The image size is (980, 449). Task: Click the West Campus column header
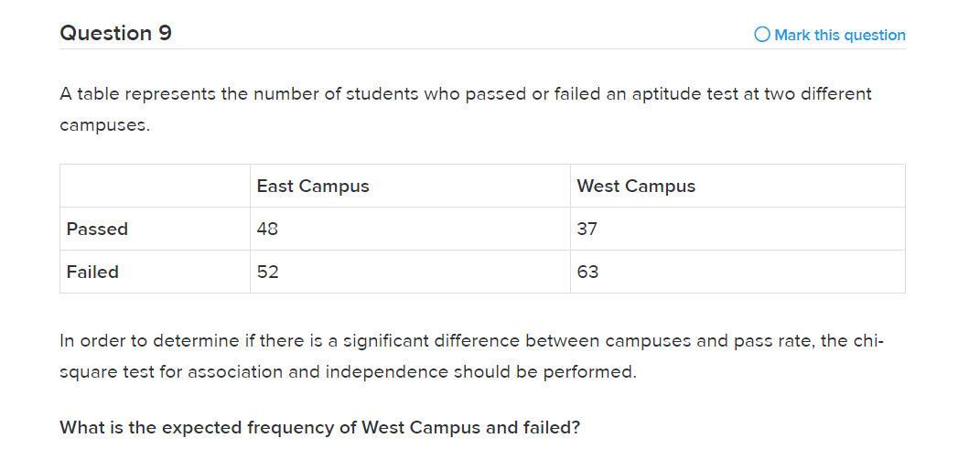coord(636,186)
